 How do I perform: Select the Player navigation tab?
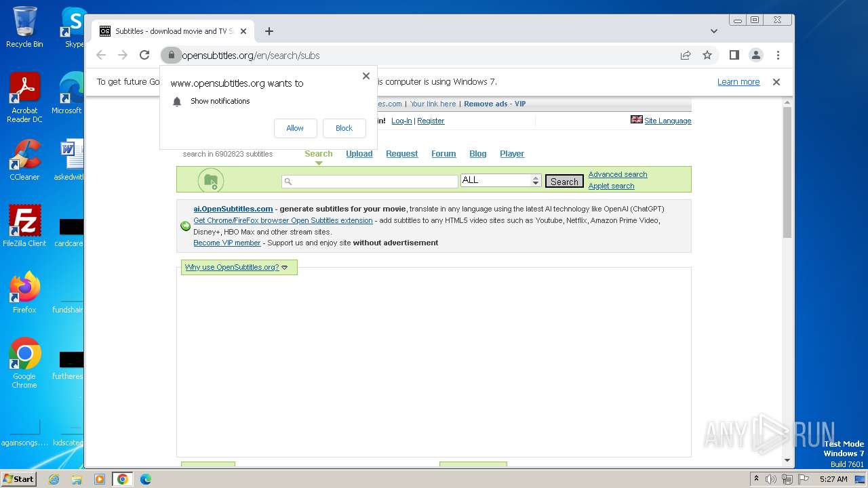512,154
